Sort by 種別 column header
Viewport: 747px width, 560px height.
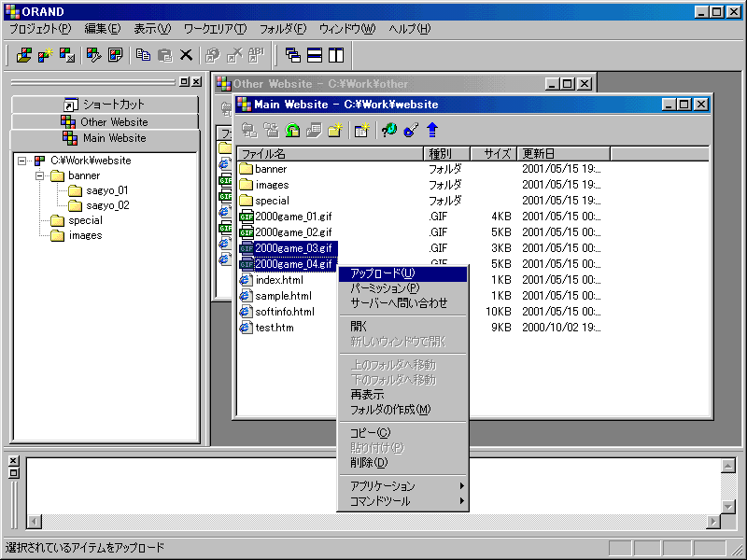coord(447,154)
